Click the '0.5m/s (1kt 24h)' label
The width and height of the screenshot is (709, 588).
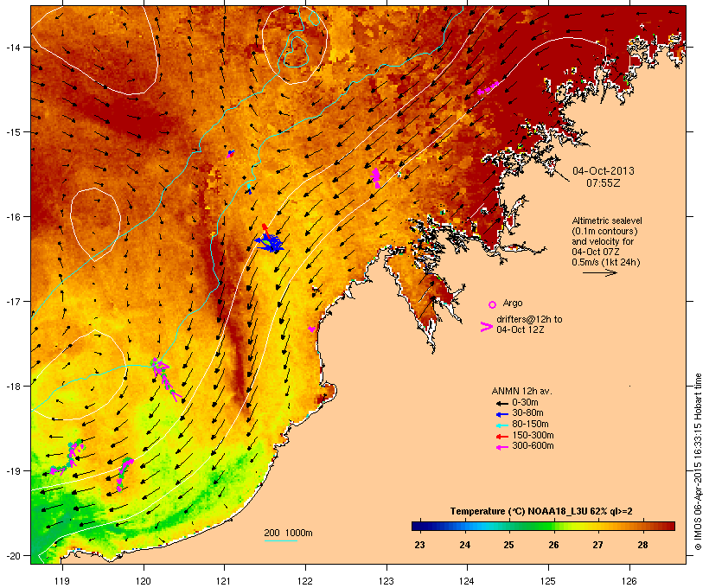click(606, 262)
